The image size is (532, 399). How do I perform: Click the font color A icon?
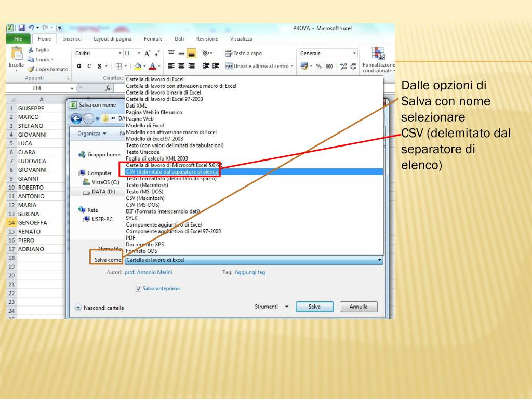click(x=152, y=66)
